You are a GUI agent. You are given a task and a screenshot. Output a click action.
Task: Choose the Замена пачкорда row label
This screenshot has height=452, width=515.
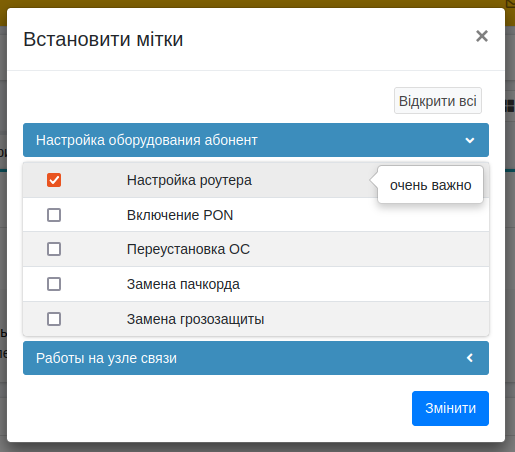(x=183, y=284)
